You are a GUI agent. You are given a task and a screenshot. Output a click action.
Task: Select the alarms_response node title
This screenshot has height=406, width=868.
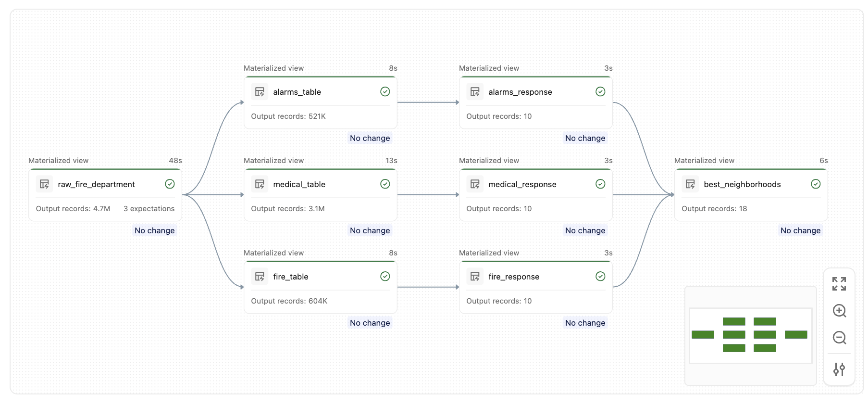520,92
